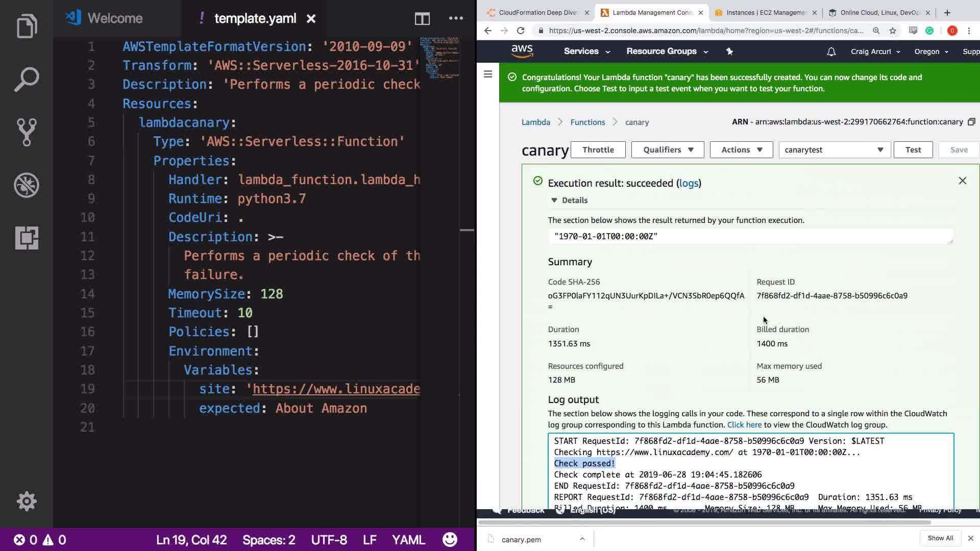Screen dimensions: 980x551
Task: Click the browser address bar URL
Action: pyautogui.click(x=706, y=31)
